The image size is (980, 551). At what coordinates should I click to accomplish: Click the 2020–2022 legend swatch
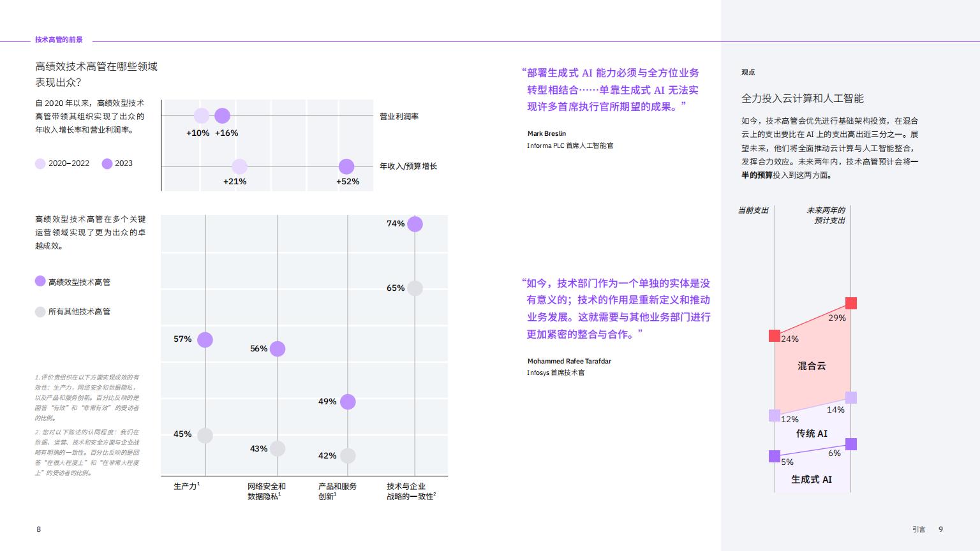(x=40, y=163)
